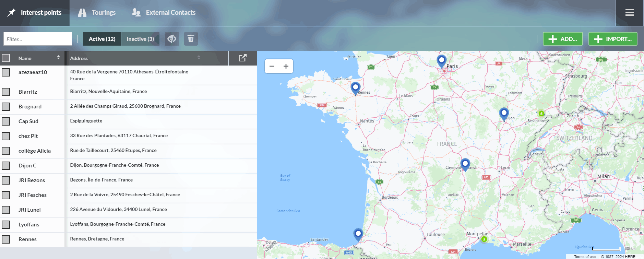Click into the Filter text field

(x=38, y=39)
